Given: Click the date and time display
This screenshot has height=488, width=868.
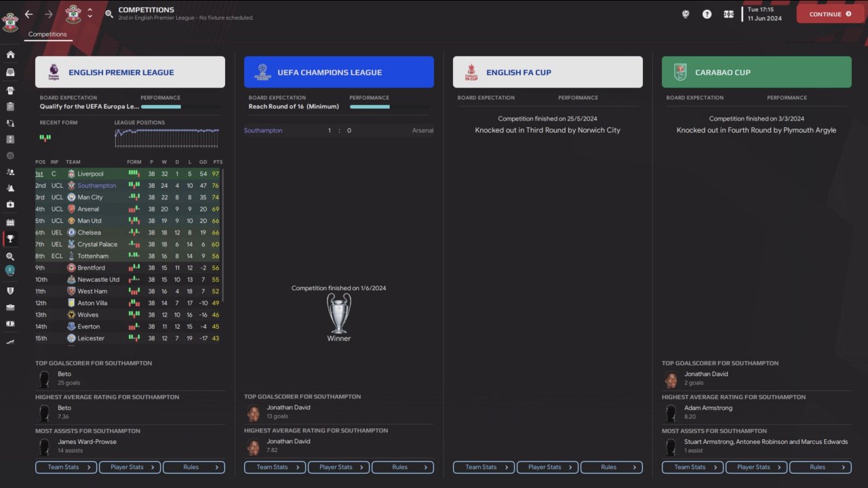Looking at the screenshot, I should [x=764, y=14].
